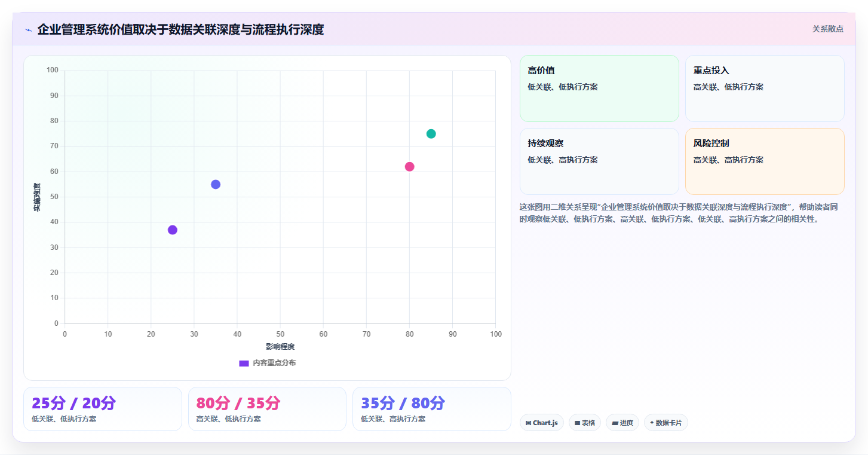The height and width of the screenshot is (455, 868).
Task: Click the 进度 chip's icon
Action: point(615,423)
